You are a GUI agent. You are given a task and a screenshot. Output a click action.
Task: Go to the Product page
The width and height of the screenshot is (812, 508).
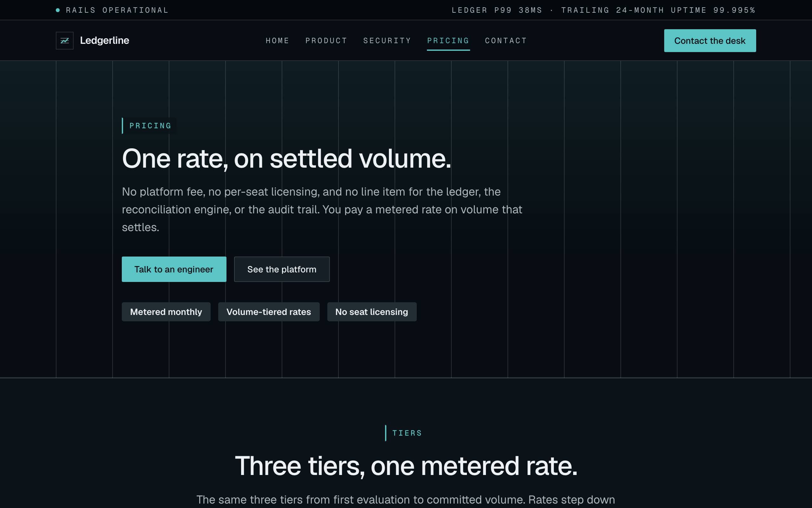[x=326, y=41]
